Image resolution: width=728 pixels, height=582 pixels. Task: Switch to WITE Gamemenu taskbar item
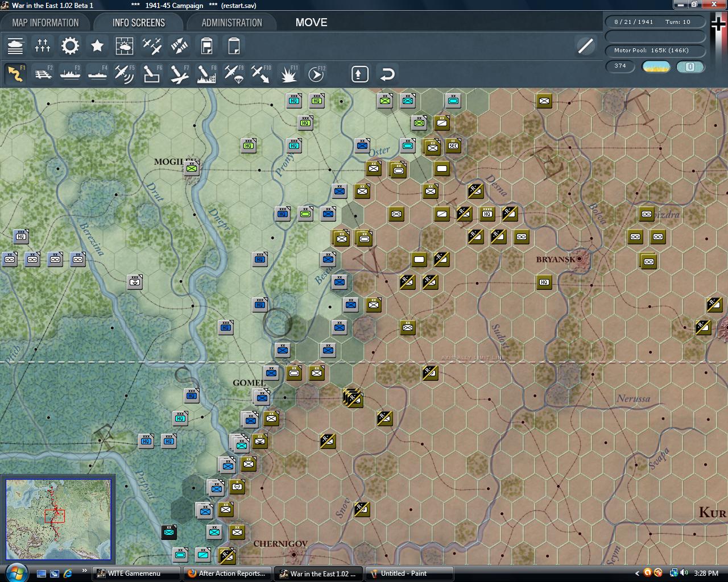click(136, 573)
